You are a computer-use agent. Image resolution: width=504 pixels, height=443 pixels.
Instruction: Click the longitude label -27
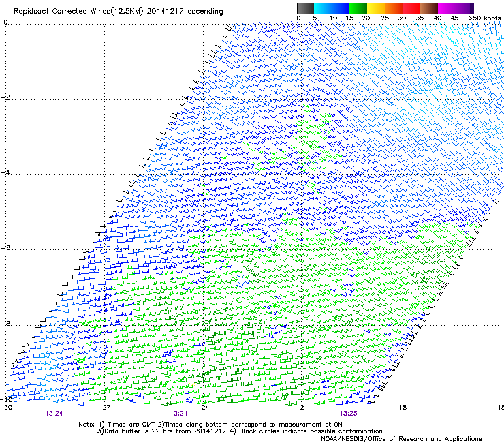point(104,408)
